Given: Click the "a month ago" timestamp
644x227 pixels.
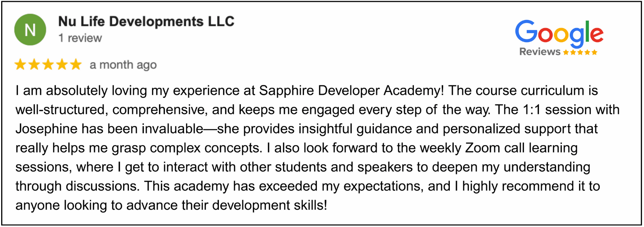Looking at the screenshot, I should 123,65.
